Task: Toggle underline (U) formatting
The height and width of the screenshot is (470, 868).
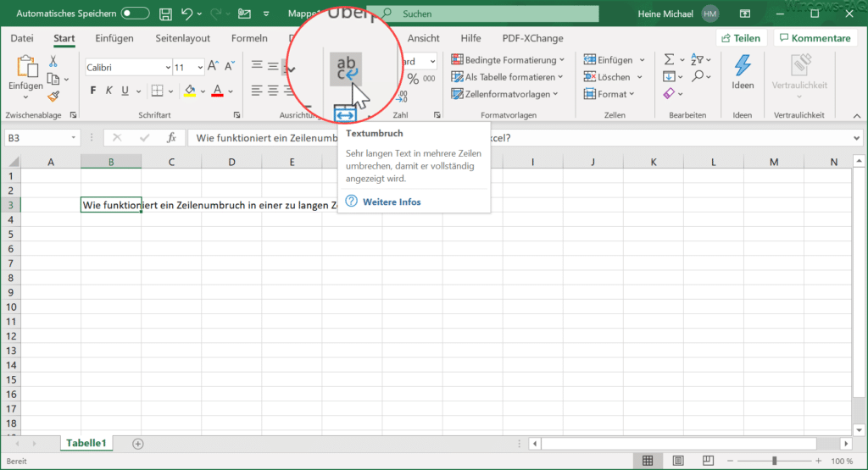Action: tap(125, 90)
